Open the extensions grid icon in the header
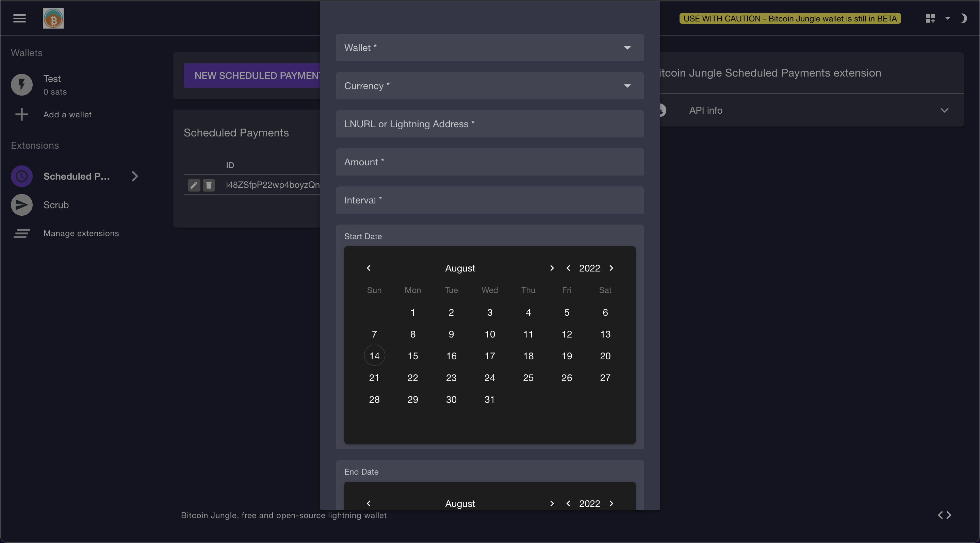This screenshot has height=543, width=980. (x=931, y=18)
